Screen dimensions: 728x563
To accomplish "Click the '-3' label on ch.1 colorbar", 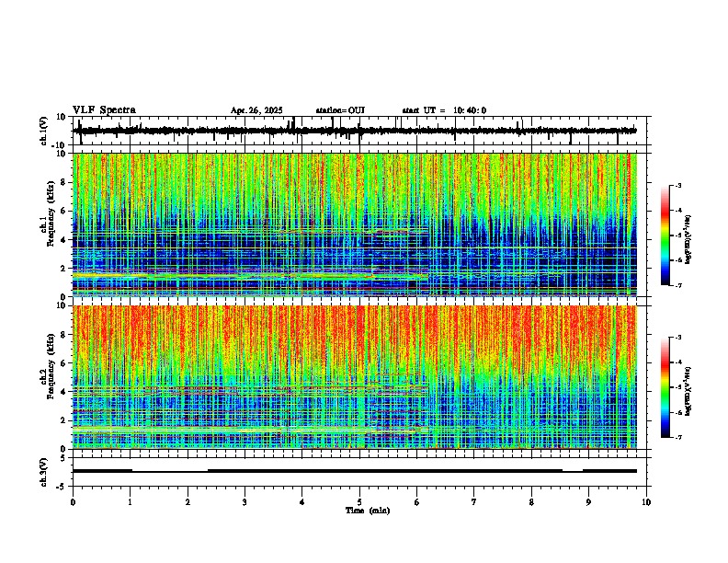I will pos(678,186).
